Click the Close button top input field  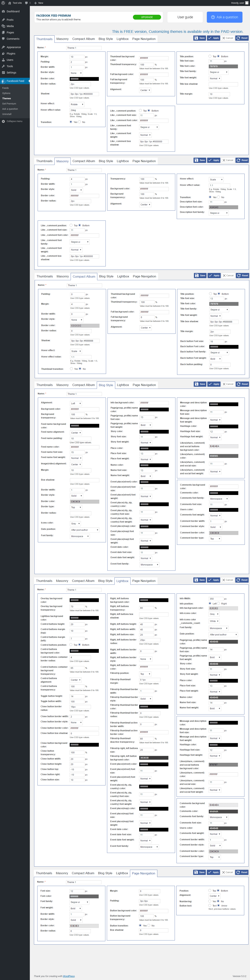click(77, 769)
